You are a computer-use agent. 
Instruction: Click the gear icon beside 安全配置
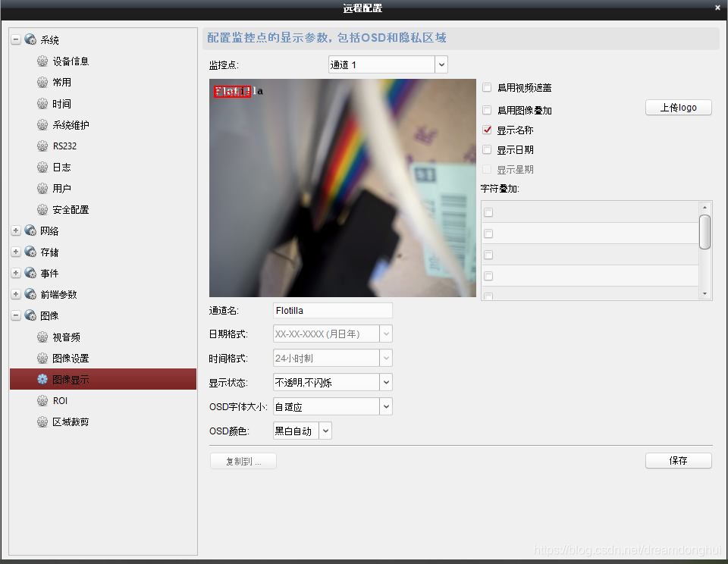42,210
